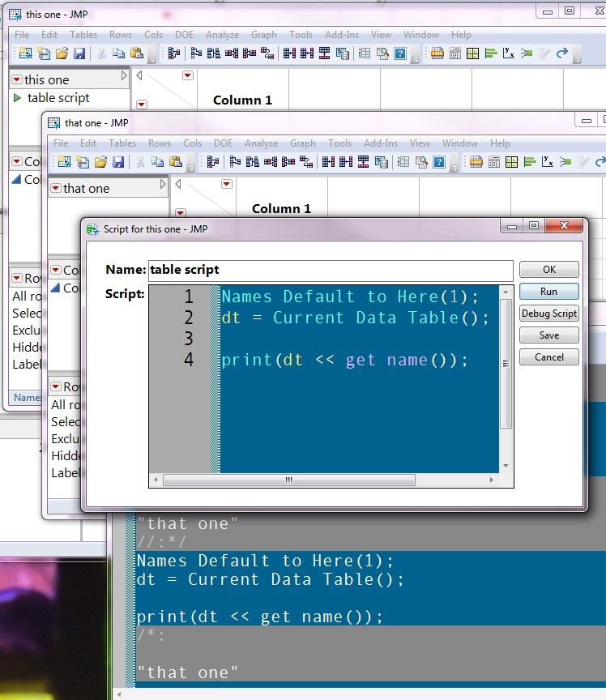This screenshot has height=700, width=606.
Task: Click Save floppy icon in 'that one' toolbar
Action: 118,162
